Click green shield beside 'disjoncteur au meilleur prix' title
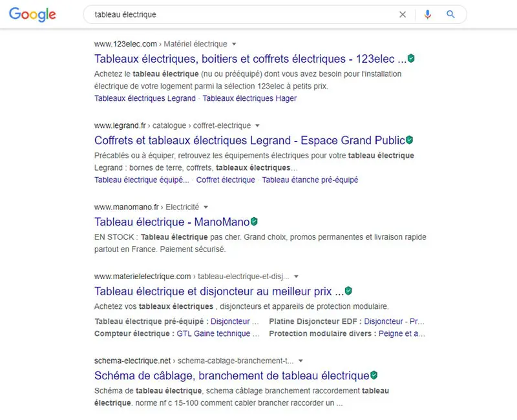 coord(348,291)
